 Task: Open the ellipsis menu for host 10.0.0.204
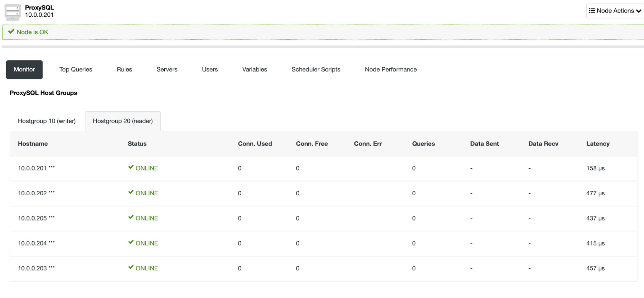52,242
